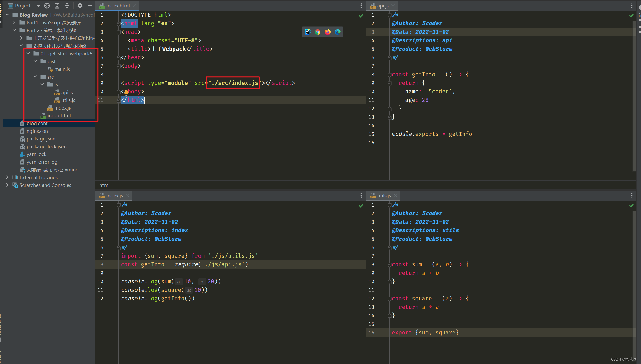Click the project settings gear icon
641x364 pixels.
click(x=79, y=5)
